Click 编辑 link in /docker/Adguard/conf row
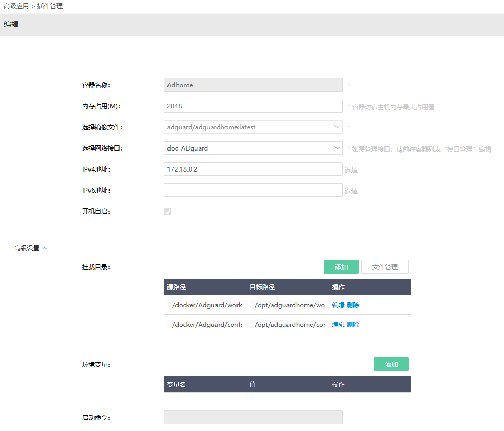Image resolution: width=504 pixels, height=431 pixels. point(338,325)
